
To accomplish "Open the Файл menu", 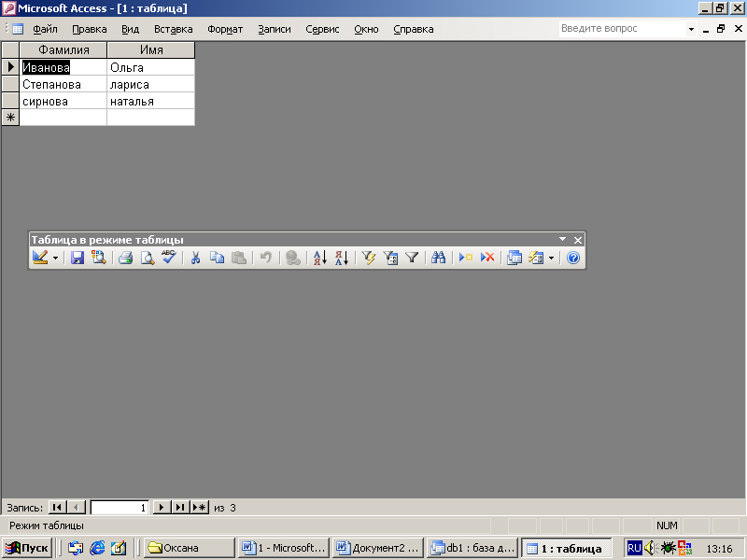I will coord(45,29).
